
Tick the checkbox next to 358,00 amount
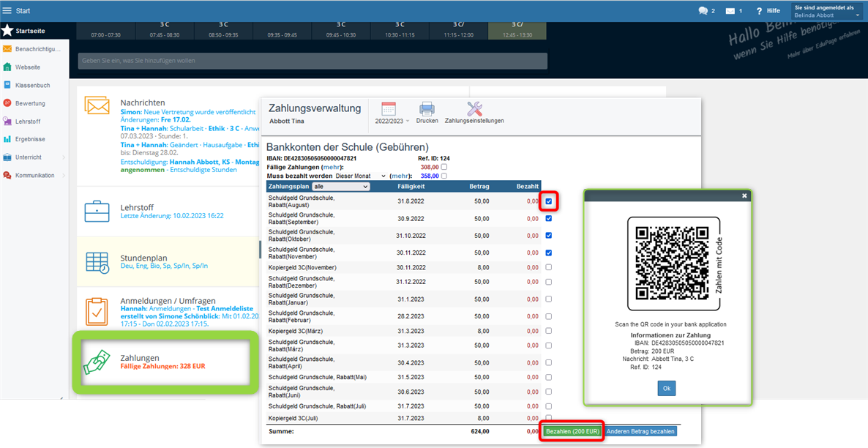(444, 176)
